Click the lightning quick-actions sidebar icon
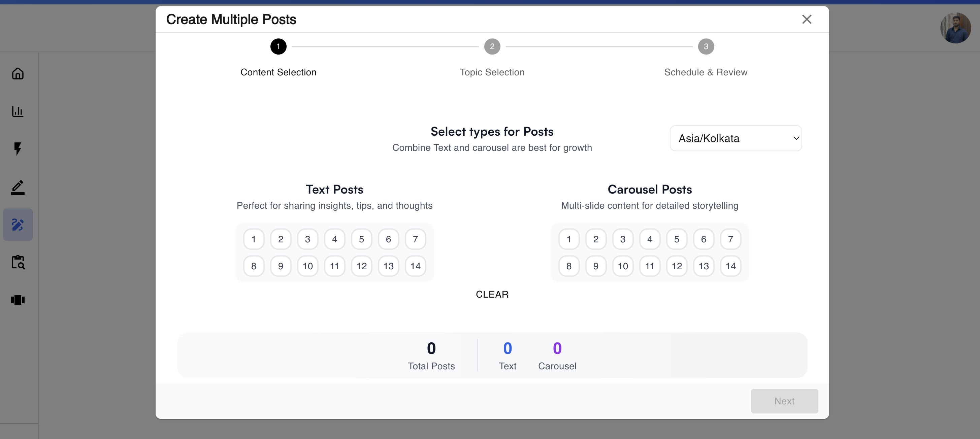This screenshot has height=439, width=980. click(x=18, y=149)
